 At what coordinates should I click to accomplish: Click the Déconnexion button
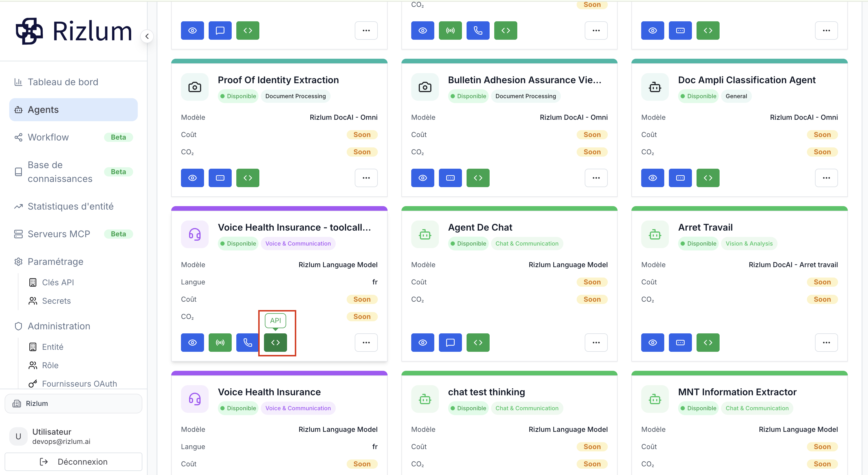(x=73, y=461)
